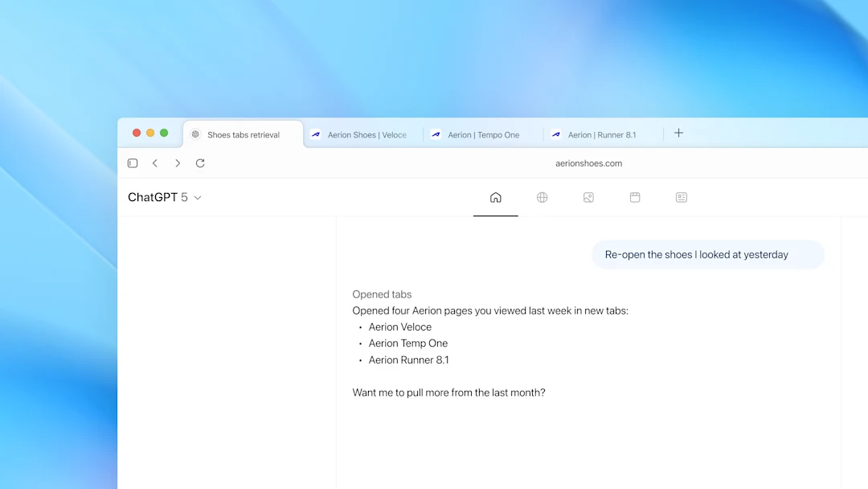Open the news card icon
The image size is (868, 489).
coord(682,197)
